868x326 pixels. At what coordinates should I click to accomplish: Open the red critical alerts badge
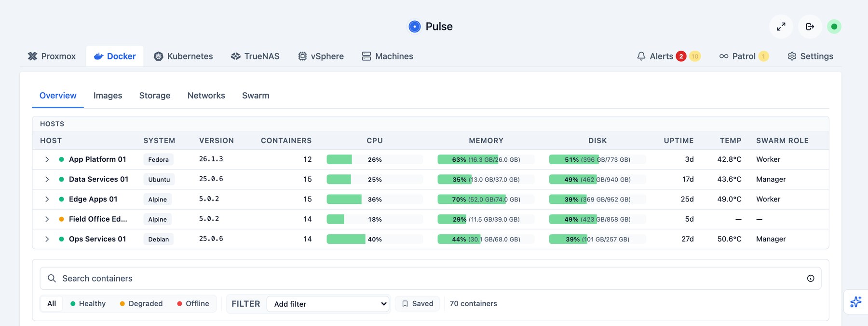coord(681,57)
